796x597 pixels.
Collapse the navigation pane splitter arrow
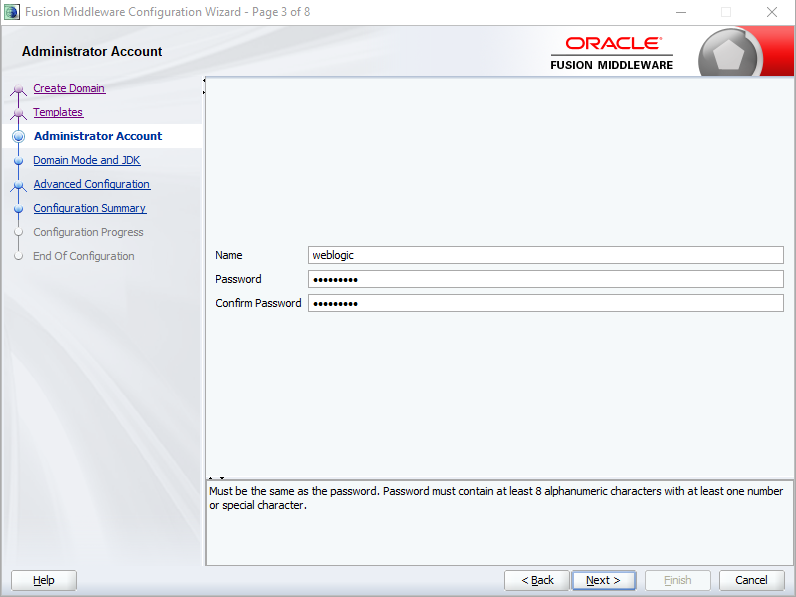coord(204,80)
